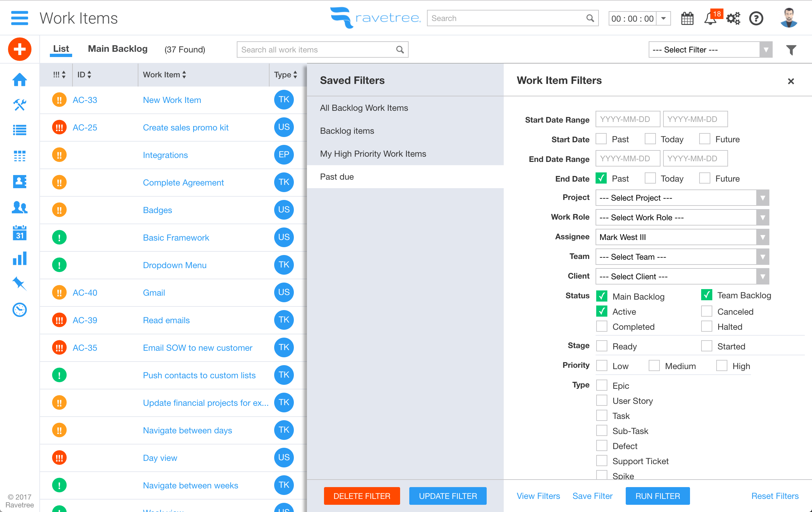Screen dimensions: 812x512
Task: Expand the Assignee dropdown showing Mark West III
Action: tap(682, 237)
